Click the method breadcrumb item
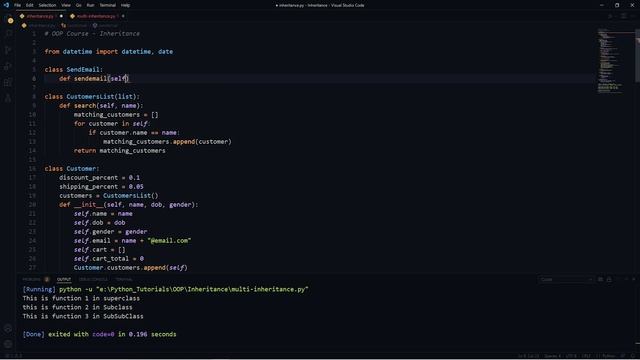Viewport: 640px width, 360px height. coord(105,25)
